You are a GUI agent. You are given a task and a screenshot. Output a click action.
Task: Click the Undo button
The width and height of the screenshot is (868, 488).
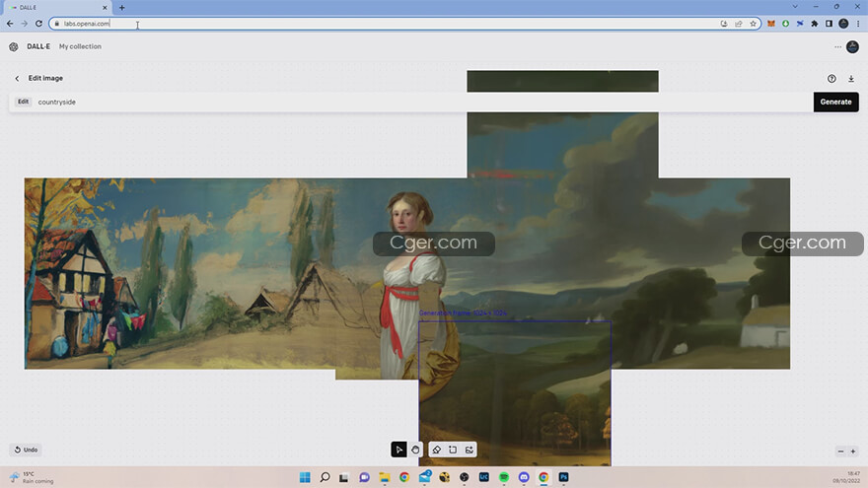click(26, 450)
